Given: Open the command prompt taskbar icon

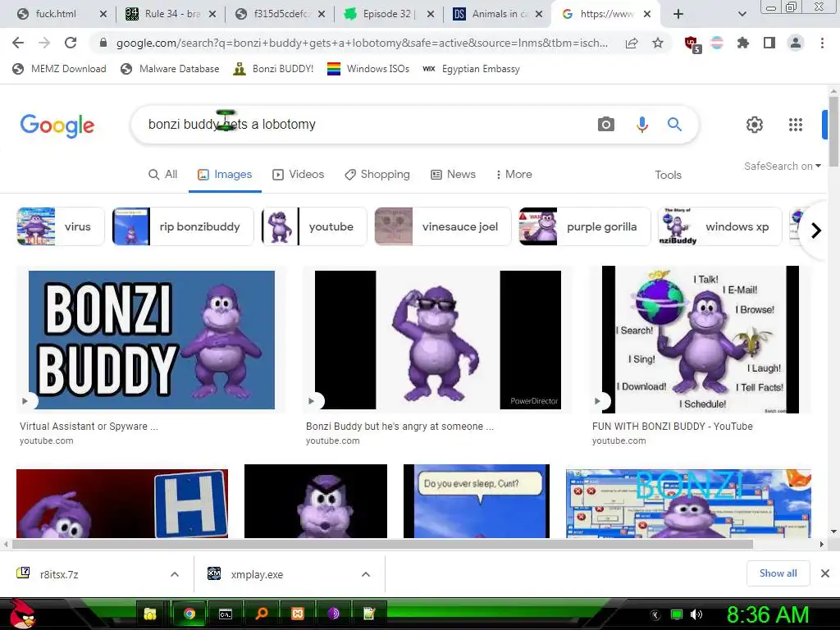Looking at the screenshot, I should point(226,614).
